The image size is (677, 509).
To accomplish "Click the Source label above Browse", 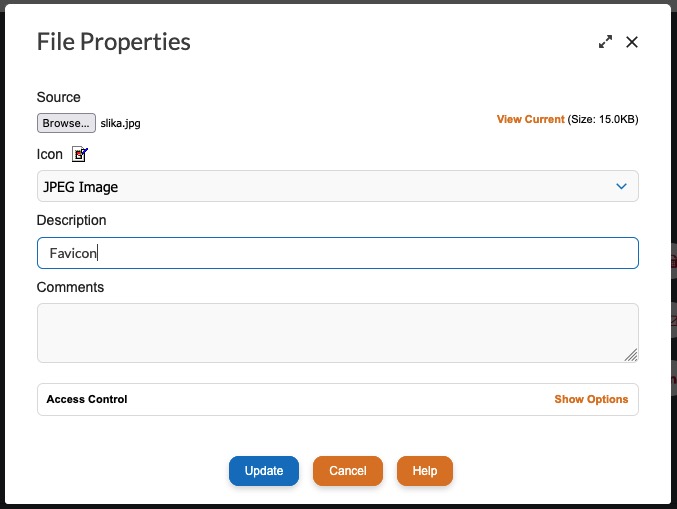I will coord(59,97).
